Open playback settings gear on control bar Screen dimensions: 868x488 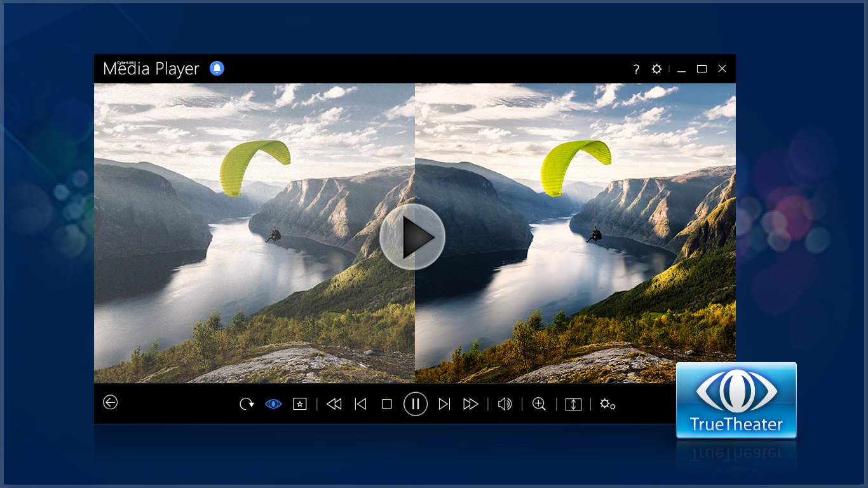click(x=607, y=403)
